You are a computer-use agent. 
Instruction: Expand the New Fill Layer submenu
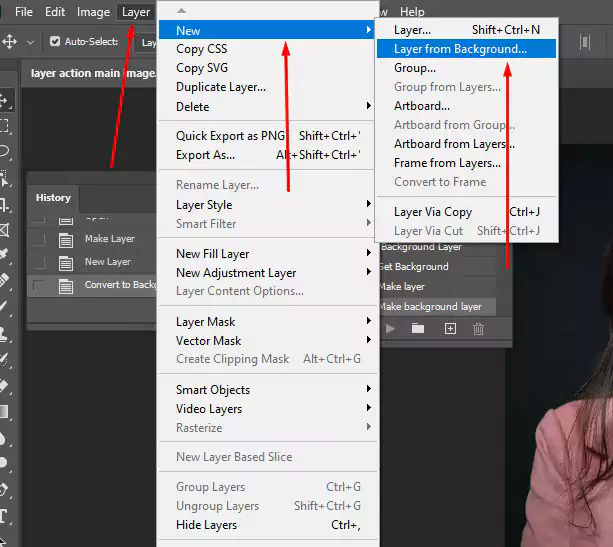[368, 253]
